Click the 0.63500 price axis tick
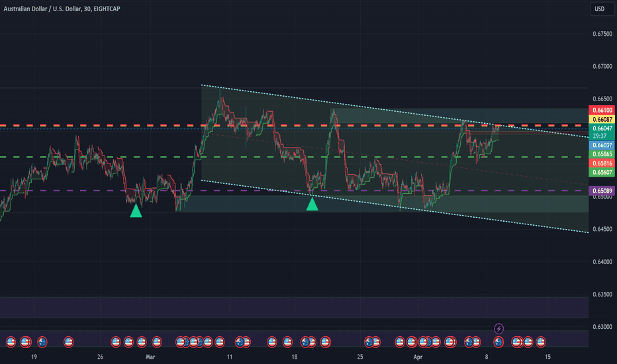The width and height of the screenshot is (617, 364). coord(602,295)
